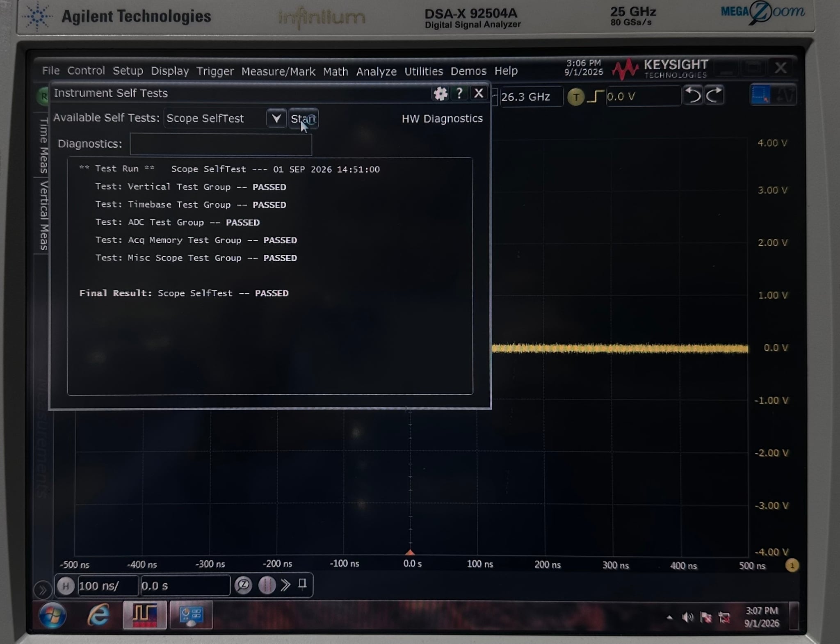The image size is (840, 644).
Task: Click the undo arrow icon
Action: [x=693, y=96]
